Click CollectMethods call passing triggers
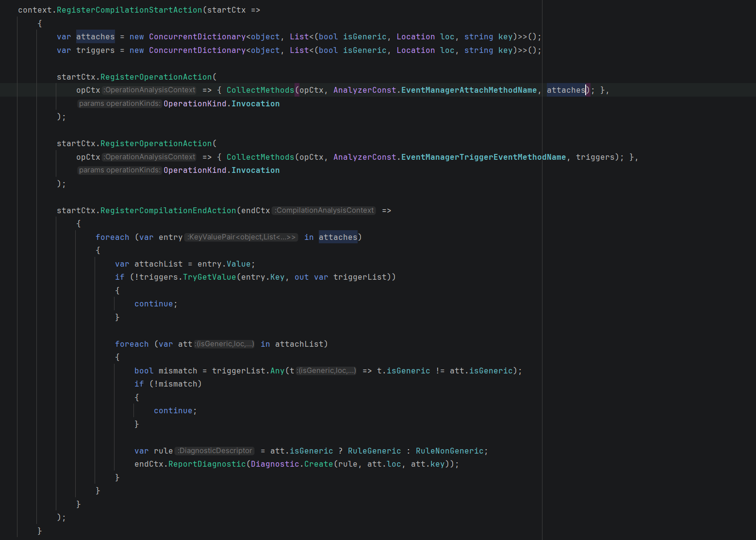The width and height of the screenshot is (756, 540). [261, 157]
